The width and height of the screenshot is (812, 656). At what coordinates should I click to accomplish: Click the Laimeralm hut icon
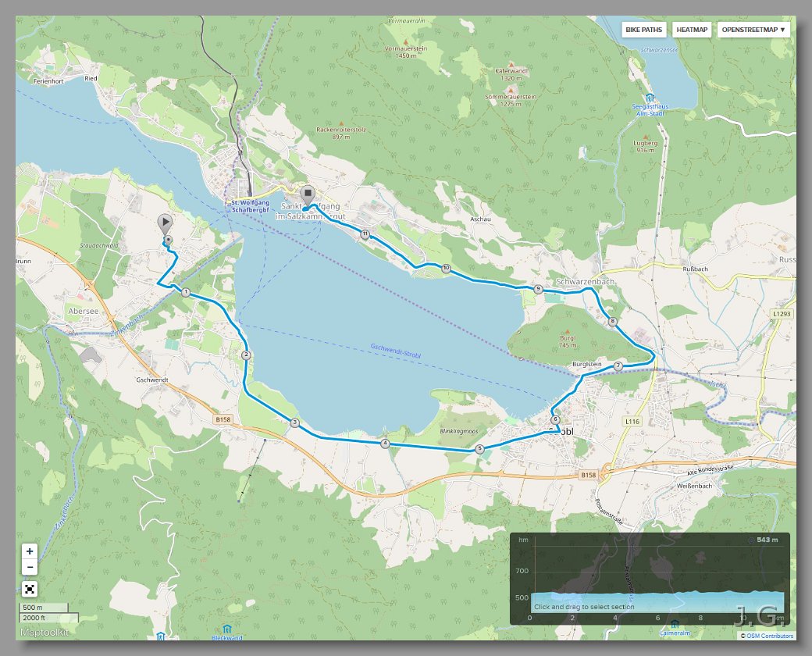pos(675,624)
